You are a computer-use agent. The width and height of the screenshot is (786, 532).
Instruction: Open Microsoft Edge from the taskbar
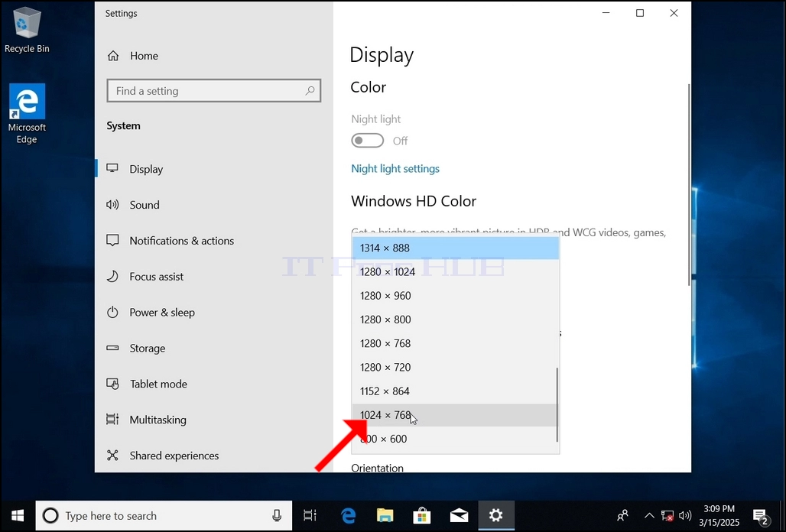[x=348, y=515]
